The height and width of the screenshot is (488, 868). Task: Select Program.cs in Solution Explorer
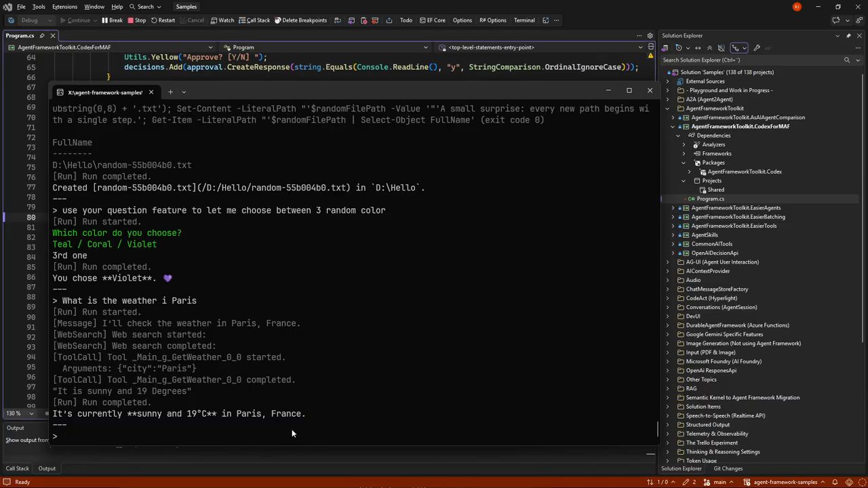coord(710,199)
